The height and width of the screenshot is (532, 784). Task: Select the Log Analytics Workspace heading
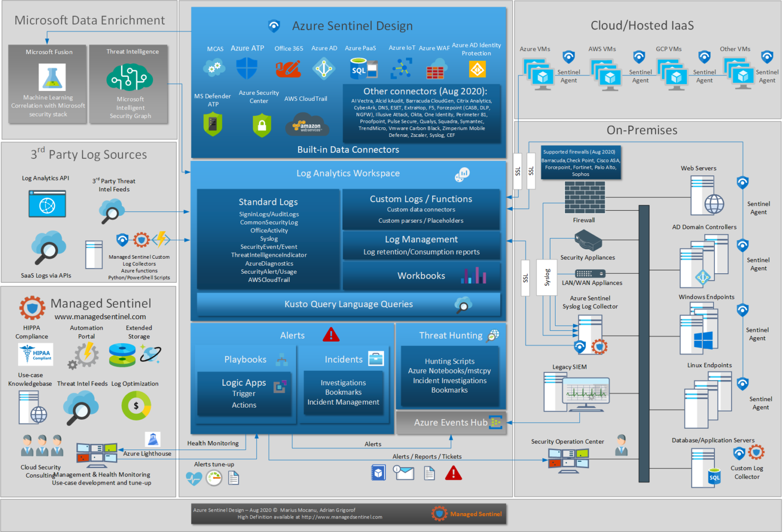click(x=348, y=173)
